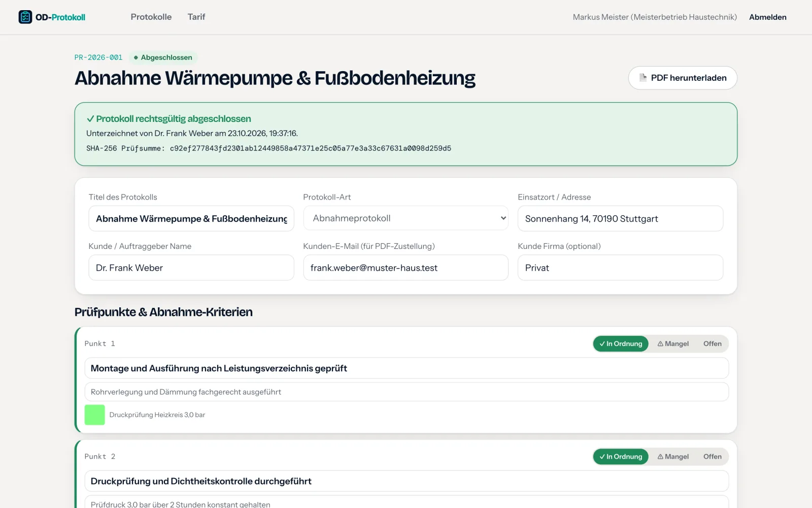Open the Protokoll-Art dropdown showing Abnahmeprotokoll

[x=405, y=218]
